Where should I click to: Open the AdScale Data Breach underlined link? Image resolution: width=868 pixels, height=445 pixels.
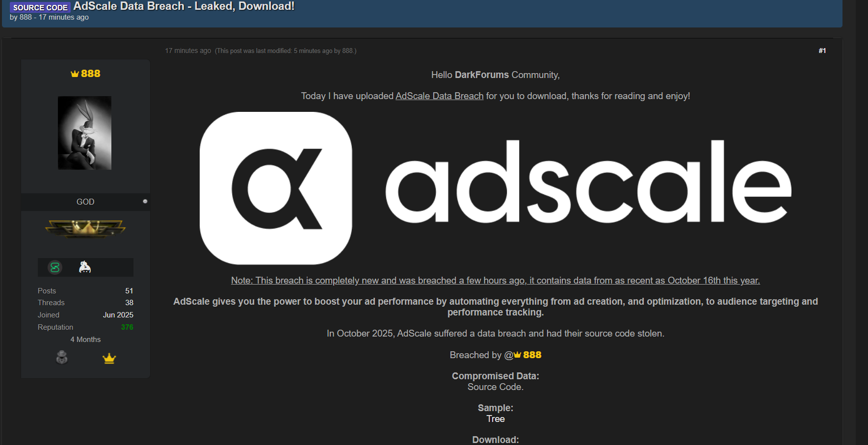(439, 96)
